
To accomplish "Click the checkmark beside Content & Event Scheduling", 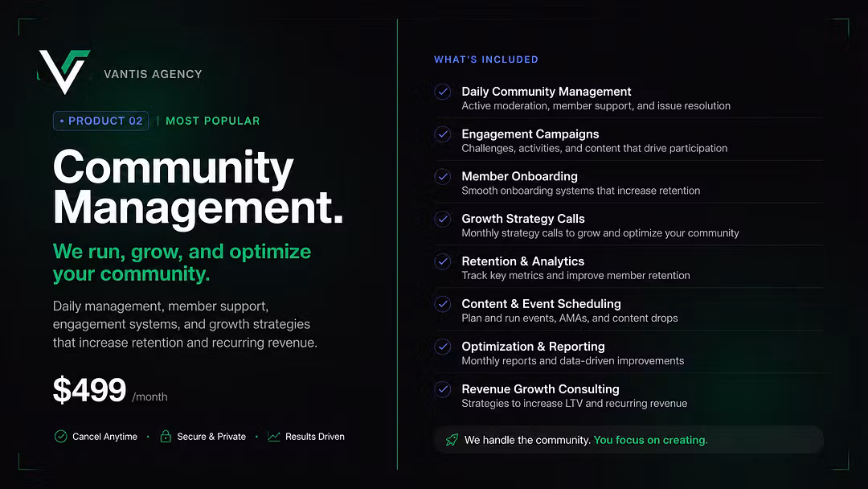I will coord(442,304).
